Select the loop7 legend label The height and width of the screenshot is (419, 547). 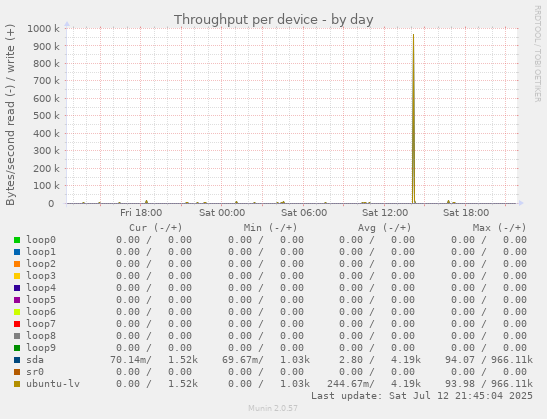(x=41, y=324)
